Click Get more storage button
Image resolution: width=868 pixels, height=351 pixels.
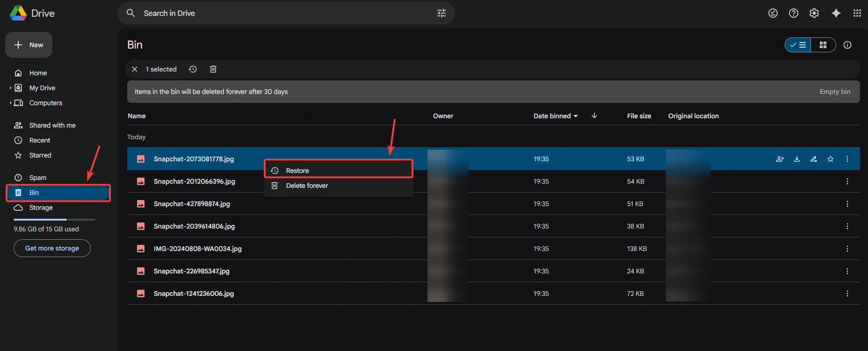pyautogui.click(x=52, y=248)
